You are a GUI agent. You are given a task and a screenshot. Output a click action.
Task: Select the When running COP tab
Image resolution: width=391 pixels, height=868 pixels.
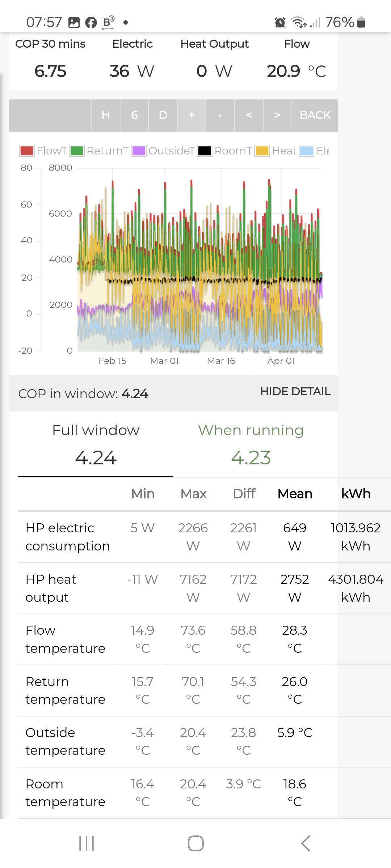point(251,444)
